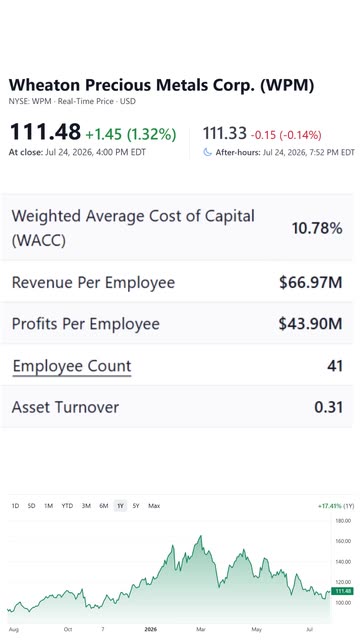Select the active 1Y range
The image size is (360, 640).
pyautogui.click(x=120, y=506)
